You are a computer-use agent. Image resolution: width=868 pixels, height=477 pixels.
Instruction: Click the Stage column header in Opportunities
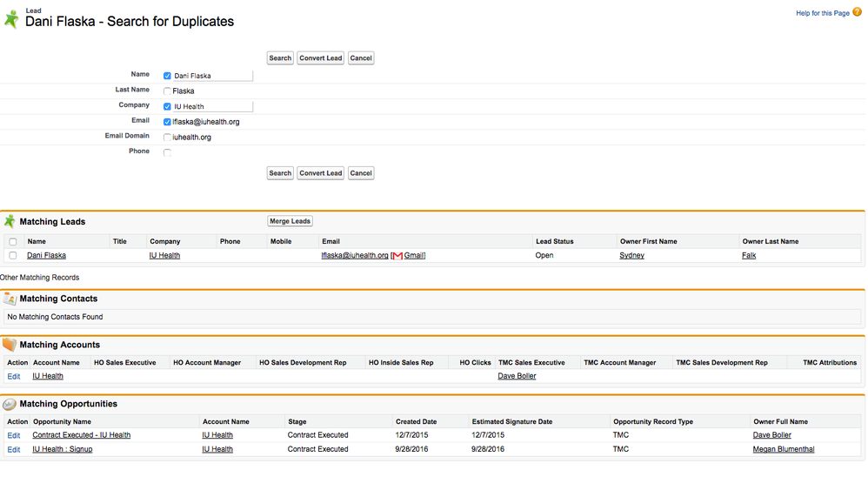click(x=297, y=422)
